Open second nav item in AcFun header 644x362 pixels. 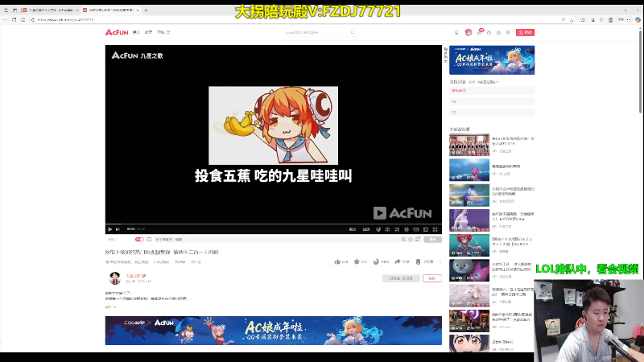click(148, 32)
